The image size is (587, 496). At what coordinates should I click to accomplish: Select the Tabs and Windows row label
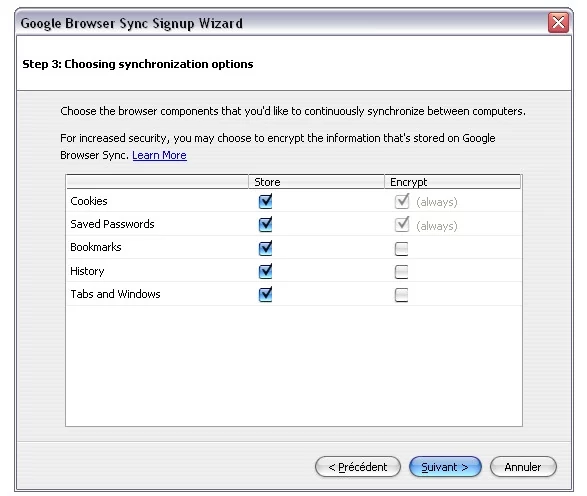[x=115, y=294]
